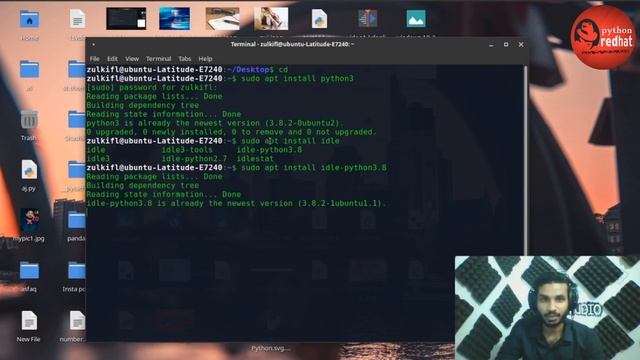
Task: Select the Python file icon on left desktop column
Action: [29, 170]
